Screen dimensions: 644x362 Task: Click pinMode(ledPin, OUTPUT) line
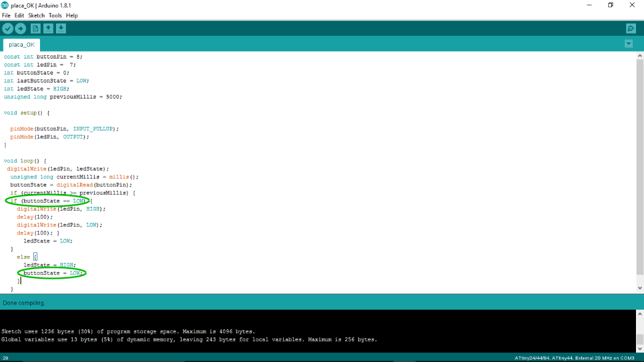coord(50,137)
